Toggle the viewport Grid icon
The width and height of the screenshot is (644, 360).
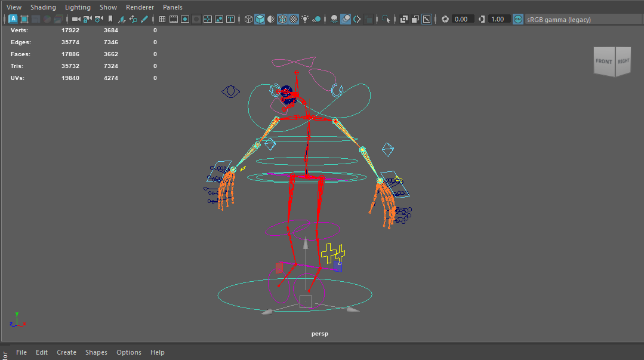point(162,19)
